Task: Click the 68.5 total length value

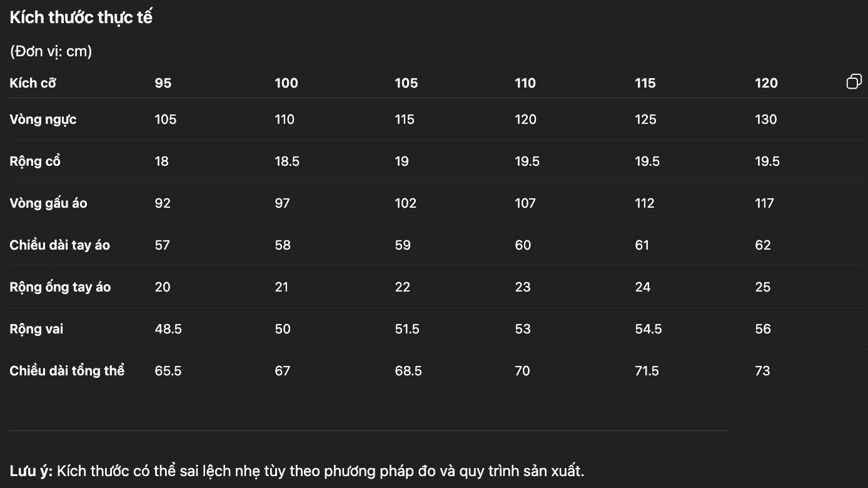Action: click(408, 371)
